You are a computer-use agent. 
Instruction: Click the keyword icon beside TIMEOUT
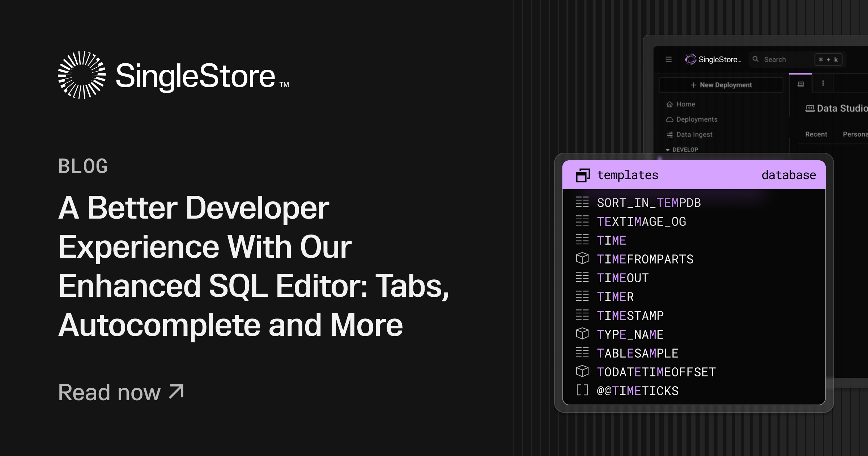pos(582,277)
